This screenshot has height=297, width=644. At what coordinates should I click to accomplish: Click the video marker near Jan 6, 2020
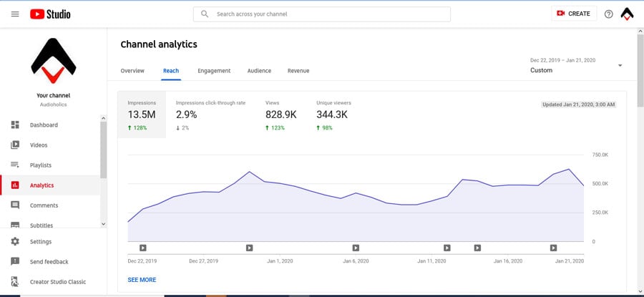356,248
